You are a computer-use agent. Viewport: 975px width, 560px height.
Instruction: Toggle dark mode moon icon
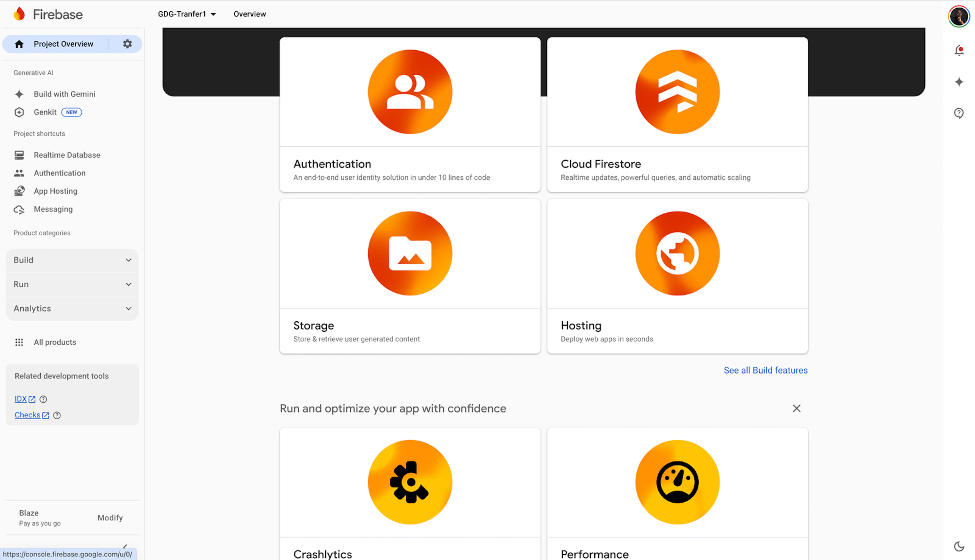pos(959,546)
